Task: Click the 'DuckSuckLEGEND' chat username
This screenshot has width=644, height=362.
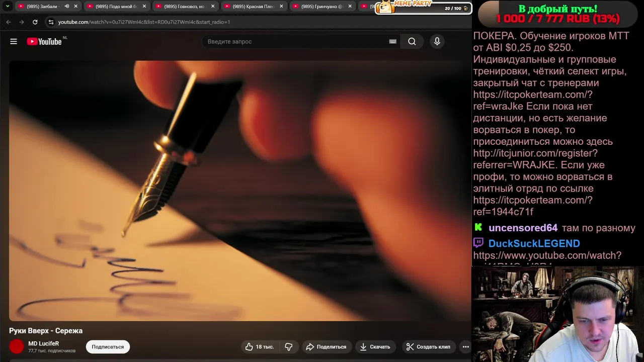Action: point(534,243)
